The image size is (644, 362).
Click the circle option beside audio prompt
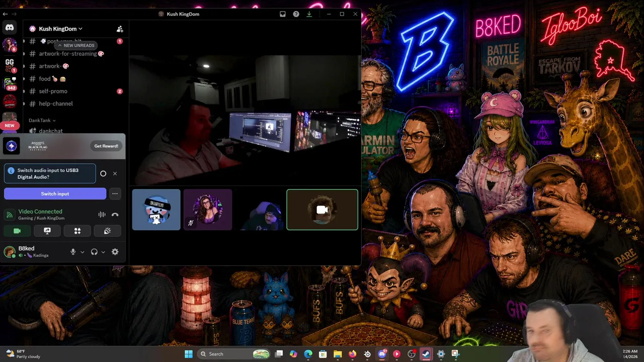[x=103, y=173]
